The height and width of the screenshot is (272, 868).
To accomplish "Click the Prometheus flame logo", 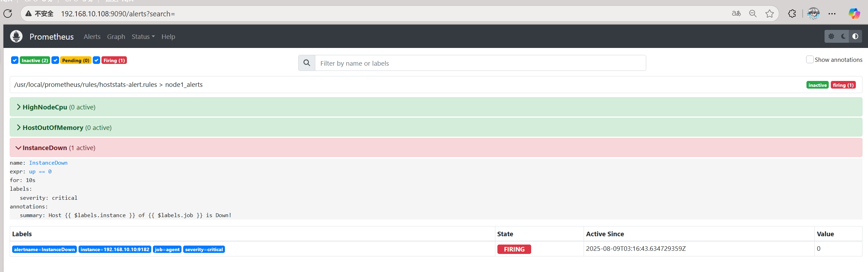I will coord(16,36).
